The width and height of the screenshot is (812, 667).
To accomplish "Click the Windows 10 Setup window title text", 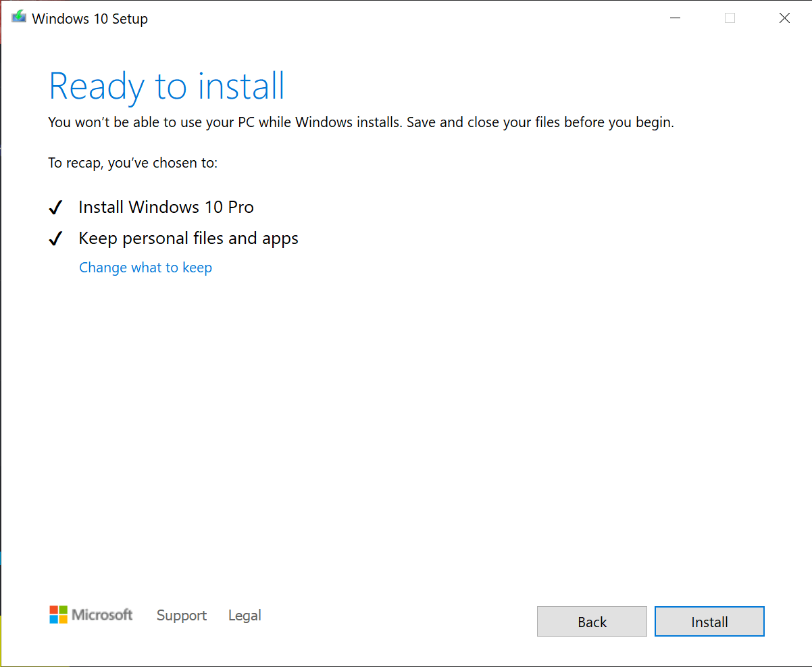I will [90, 19].
